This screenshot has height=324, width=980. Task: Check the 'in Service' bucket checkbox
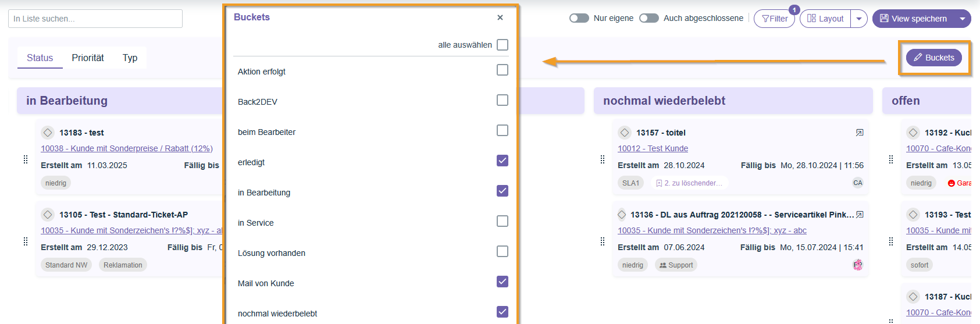(x=503, y=221)
